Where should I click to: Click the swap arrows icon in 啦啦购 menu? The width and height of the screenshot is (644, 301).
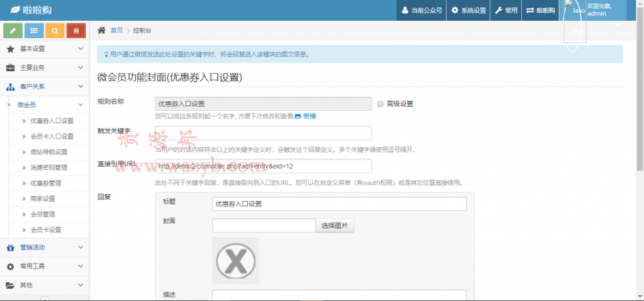point(530,10)
